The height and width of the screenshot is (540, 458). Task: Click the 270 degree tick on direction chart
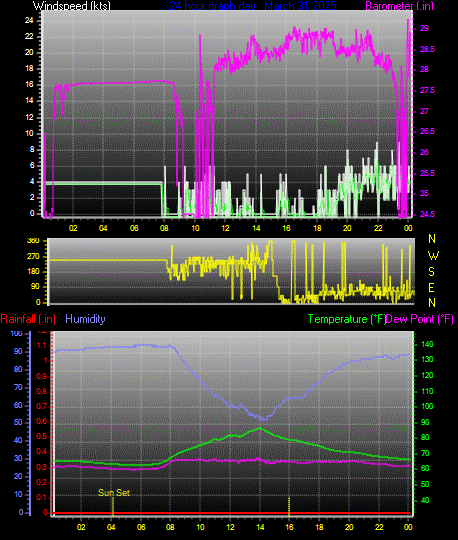[33, 256]
